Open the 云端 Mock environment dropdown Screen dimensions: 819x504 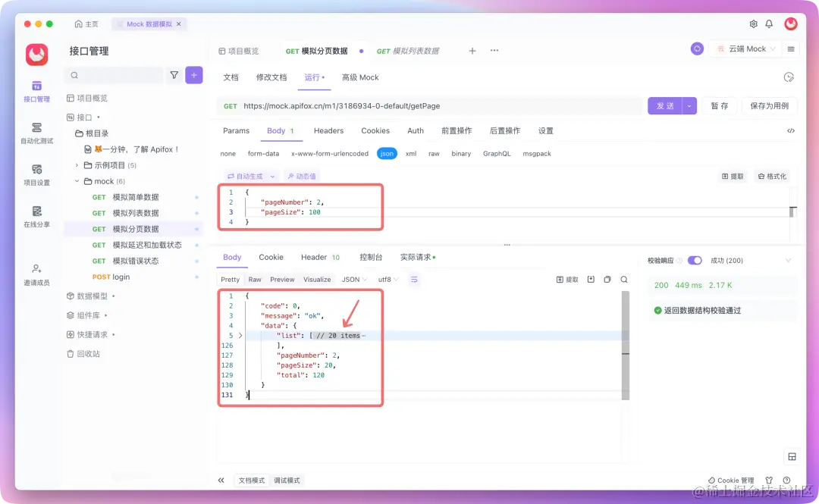(x=746, y=49)
